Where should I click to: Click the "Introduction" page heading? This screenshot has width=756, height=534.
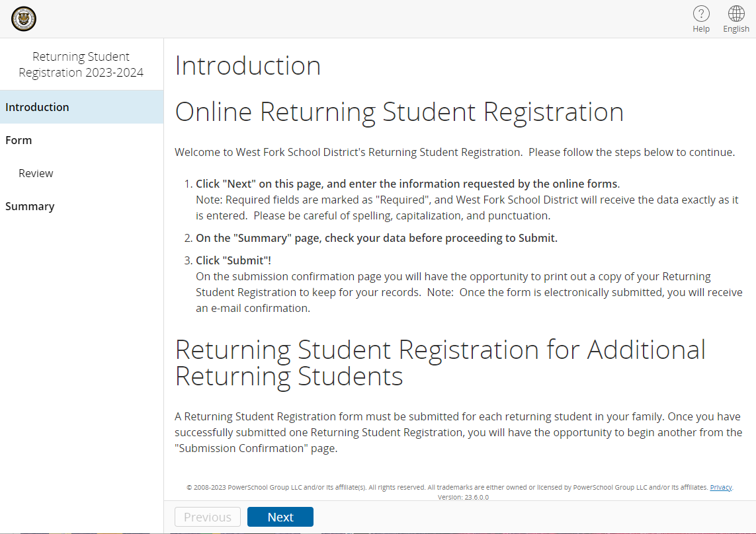pos(248,65)
